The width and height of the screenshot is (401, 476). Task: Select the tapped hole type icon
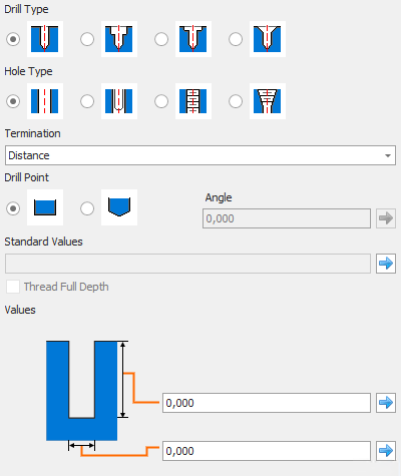(193, 101)
